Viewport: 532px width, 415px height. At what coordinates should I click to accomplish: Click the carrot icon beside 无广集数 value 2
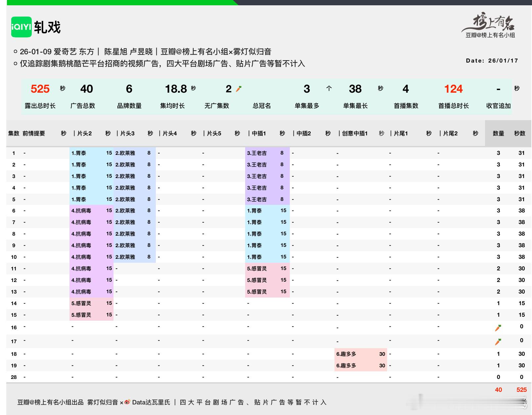tap(239, 89)
